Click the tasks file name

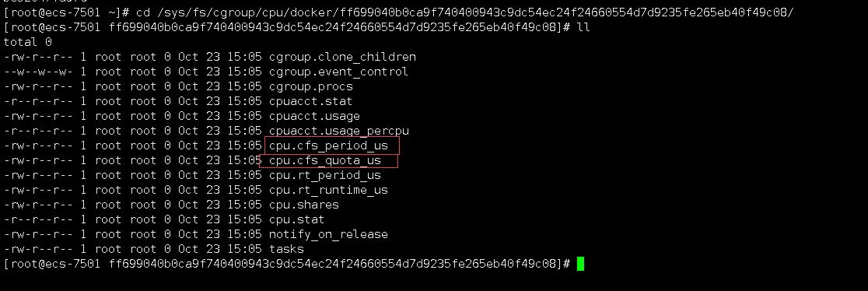tap(286, 250)
